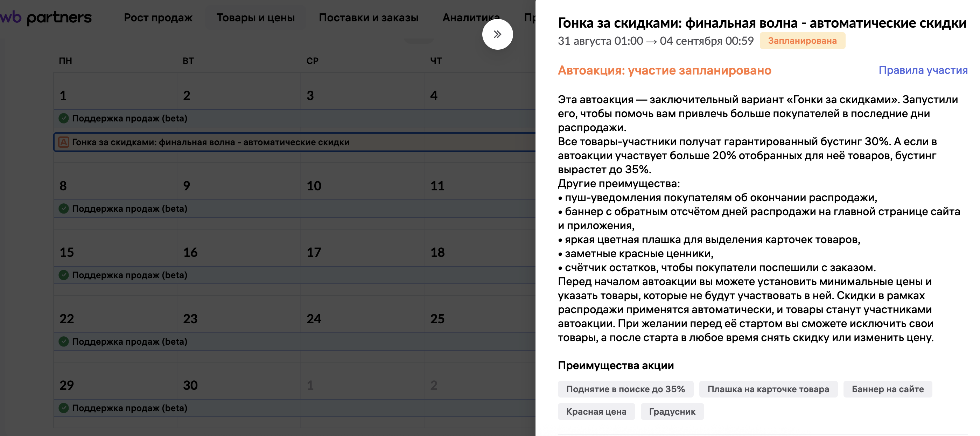Screen dimensions: 980x436
Task: Click green check icon on Sept 15 row
Action: pyautogui.click(x=64, y=275)
